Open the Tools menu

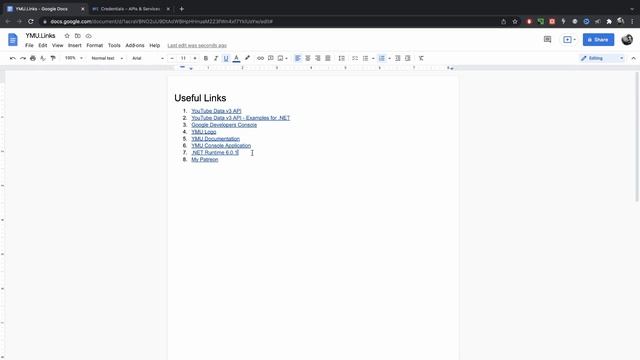click(x=114, y=45)
